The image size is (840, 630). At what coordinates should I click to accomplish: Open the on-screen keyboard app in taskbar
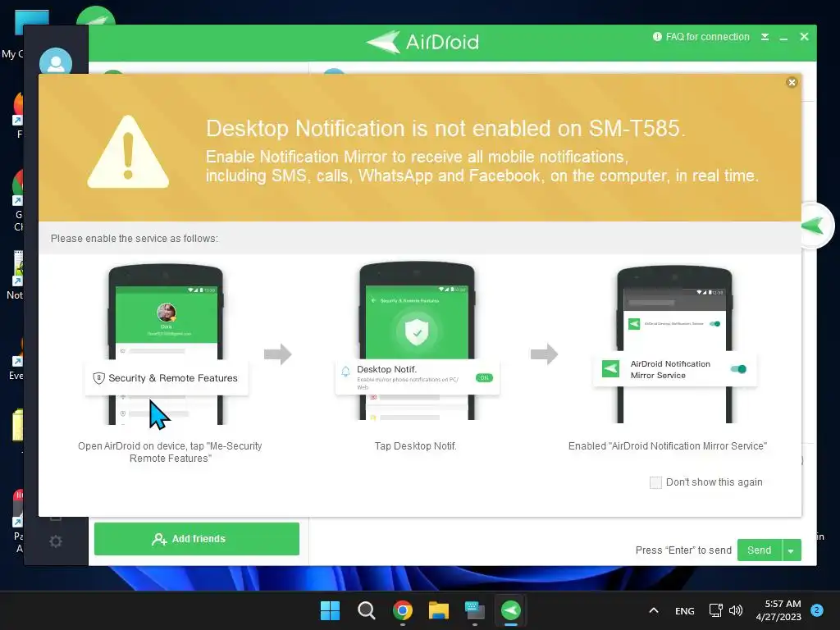pos(475,610)
